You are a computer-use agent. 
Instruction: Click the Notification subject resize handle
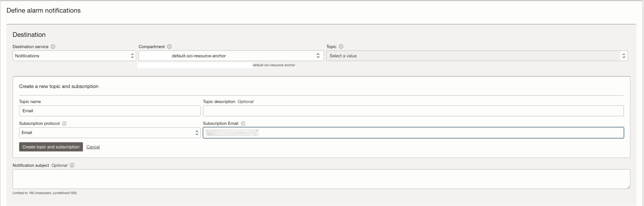(x=628, y=187)
